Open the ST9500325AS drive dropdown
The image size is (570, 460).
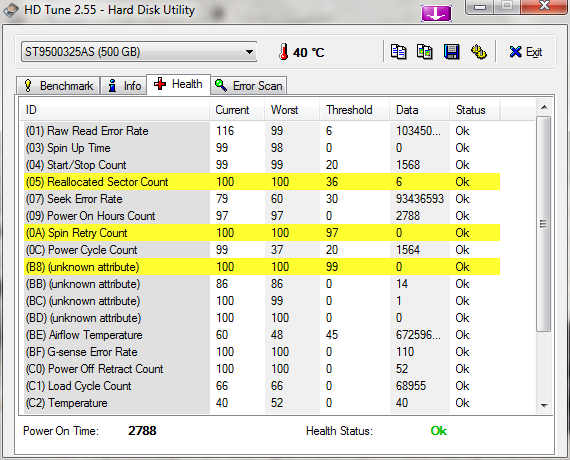coord(139,52)
